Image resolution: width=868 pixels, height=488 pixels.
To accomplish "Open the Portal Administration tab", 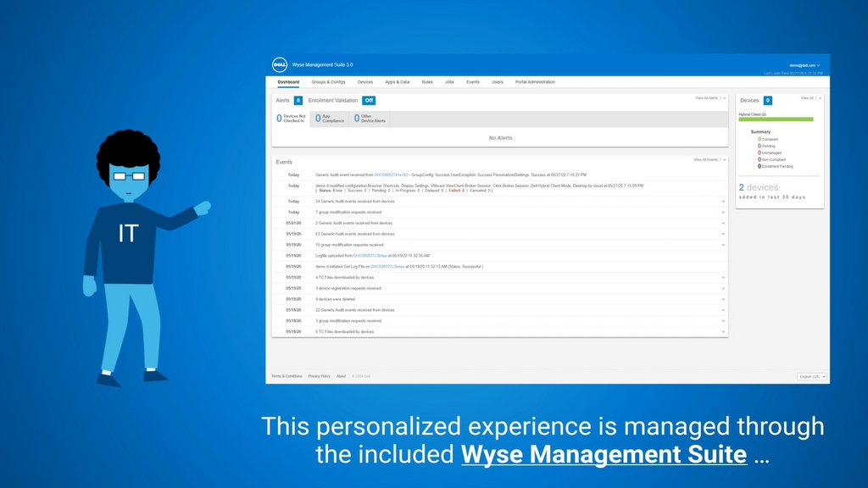I will tap(536, 82).
